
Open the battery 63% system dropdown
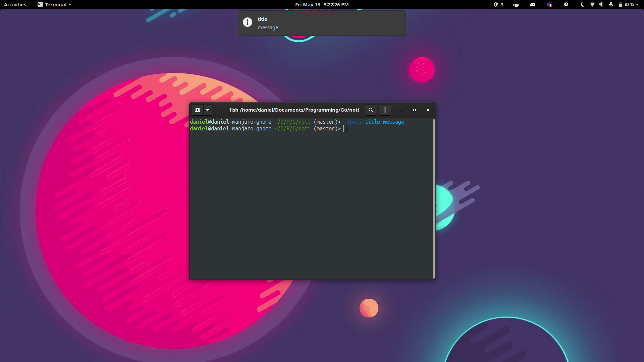629,5
